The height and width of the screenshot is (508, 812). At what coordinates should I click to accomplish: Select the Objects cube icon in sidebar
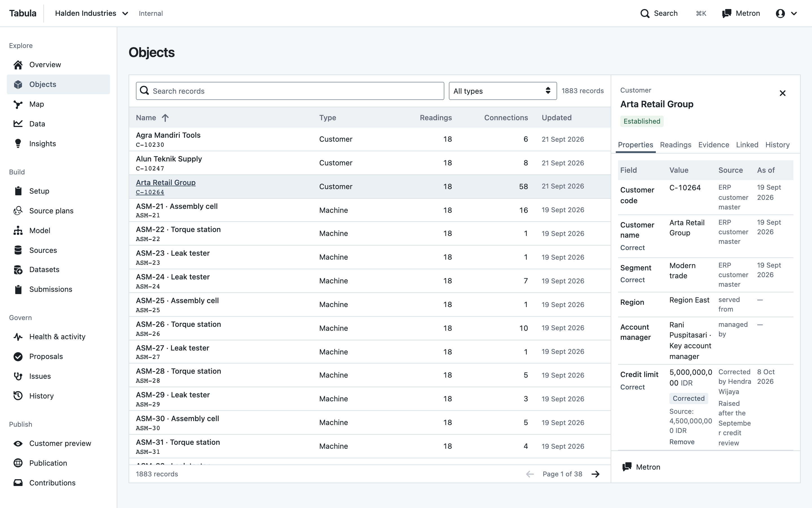18,84
